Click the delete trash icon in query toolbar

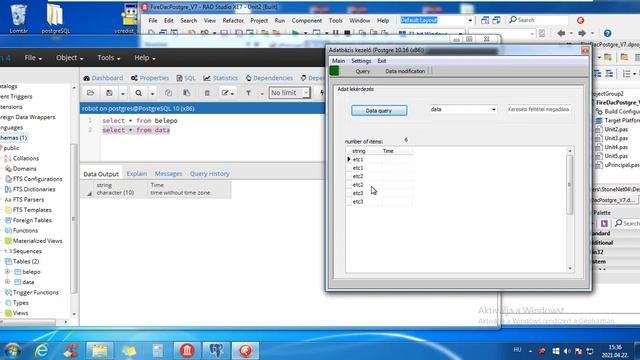[x=207, y=93]
